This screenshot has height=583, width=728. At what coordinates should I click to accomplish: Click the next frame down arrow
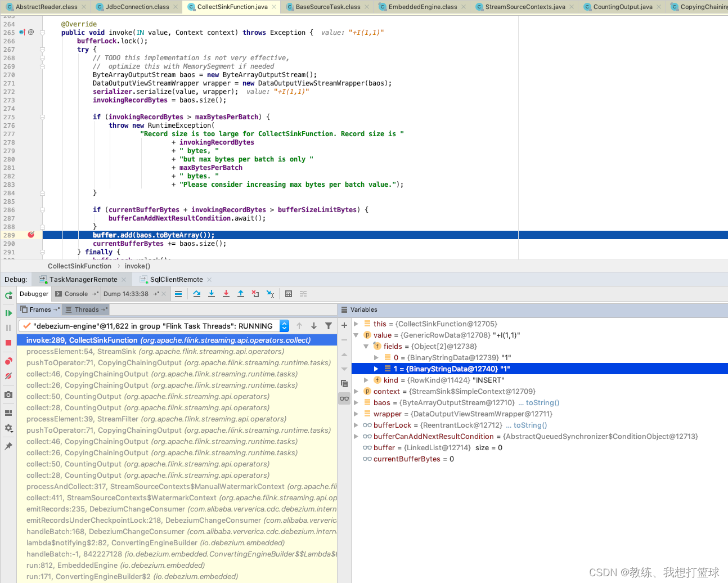pyautogui.click(x=314, y=326)
